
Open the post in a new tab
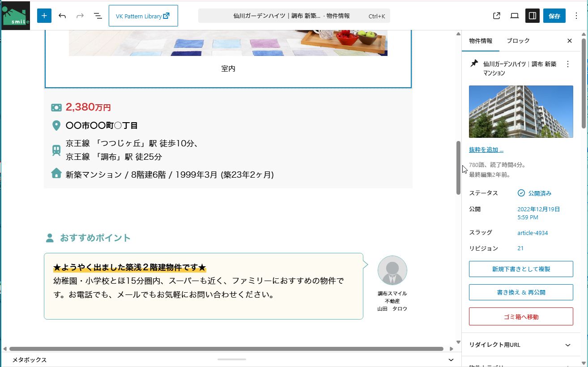(496, 15)
